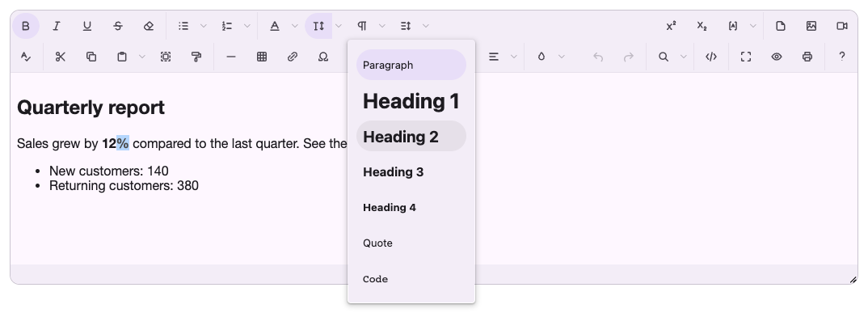Toggle fullscreen editor mode
The width and height of the screenshot is (868, 313).
tap(746, 57)
